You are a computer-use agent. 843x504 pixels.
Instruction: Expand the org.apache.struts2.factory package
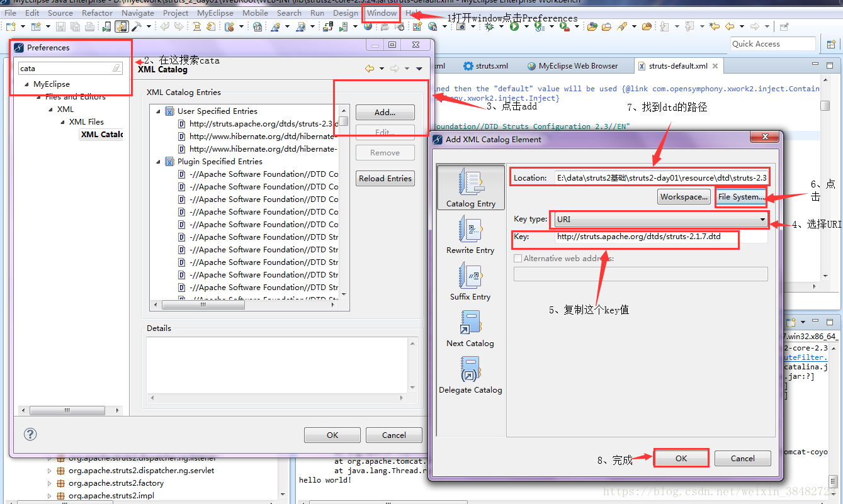pyautogui.click(x=50, y=483)
